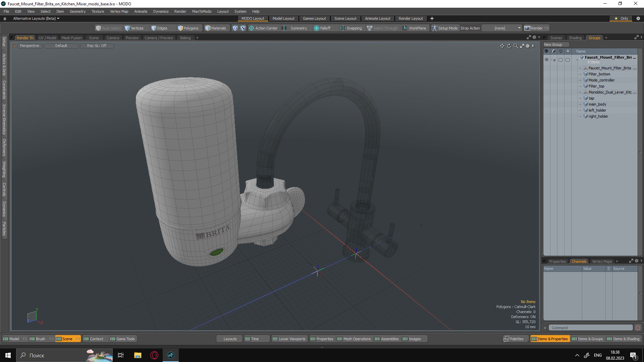Toggle Snapping on
Screen dimensions: 644x362
click(351, 28)
